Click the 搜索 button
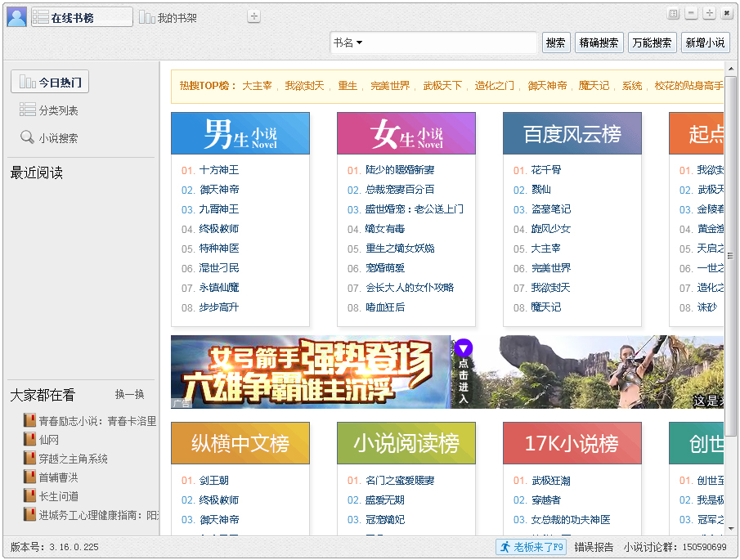Image resolution: width=740 pixels, height=560 pixels. 556,43
